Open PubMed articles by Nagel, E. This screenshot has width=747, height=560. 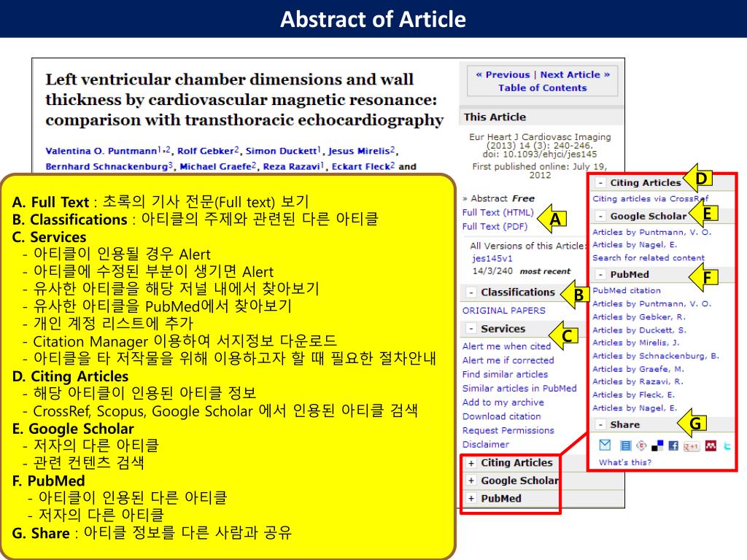click(635, 408)
